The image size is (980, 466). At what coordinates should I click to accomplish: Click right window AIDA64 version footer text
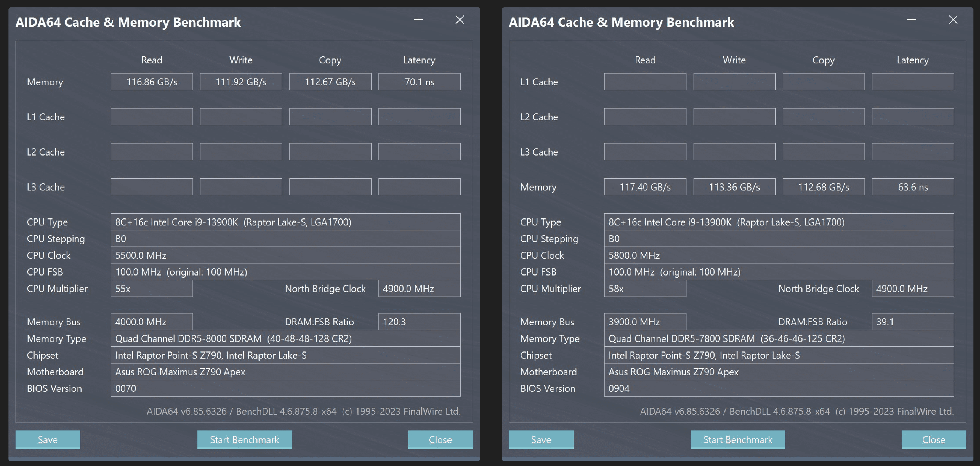[x=797, y=411]
